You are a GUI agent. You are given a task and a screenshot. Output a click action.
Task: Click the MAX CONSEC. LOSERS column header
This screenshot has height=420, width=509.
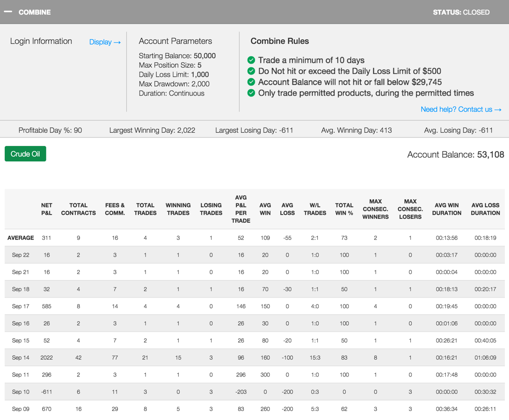coord(410,209)
